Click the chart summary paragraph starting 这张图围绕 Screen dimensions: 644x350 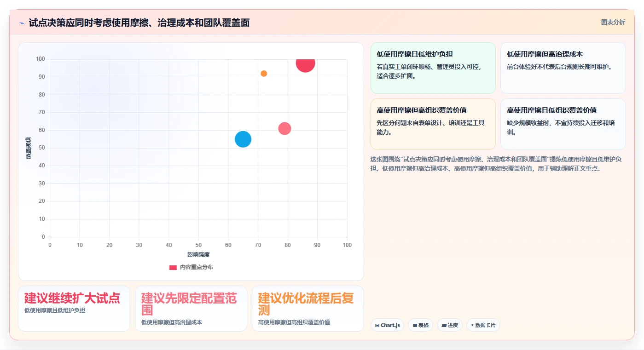(497, 164)
